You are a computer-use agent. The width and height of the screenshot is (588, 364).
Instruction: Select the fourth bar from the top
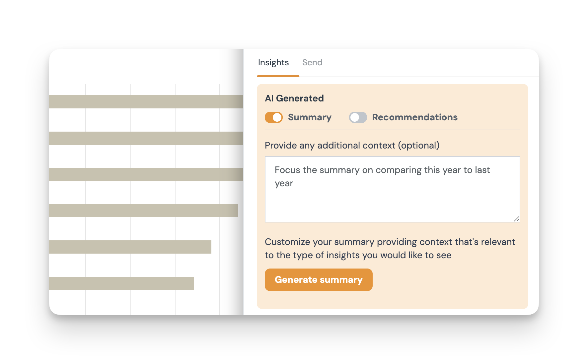tap(143, 211)
